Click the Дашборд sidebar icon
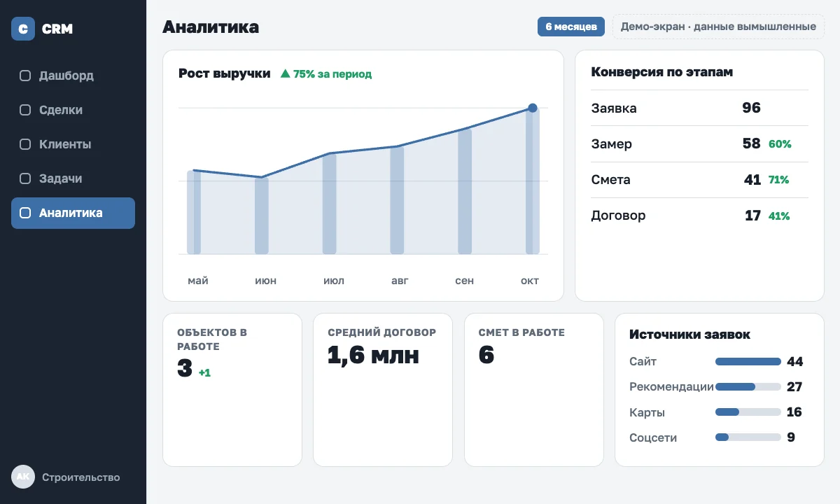The width and height of the screenshot is (840, 504). (25, 76)
